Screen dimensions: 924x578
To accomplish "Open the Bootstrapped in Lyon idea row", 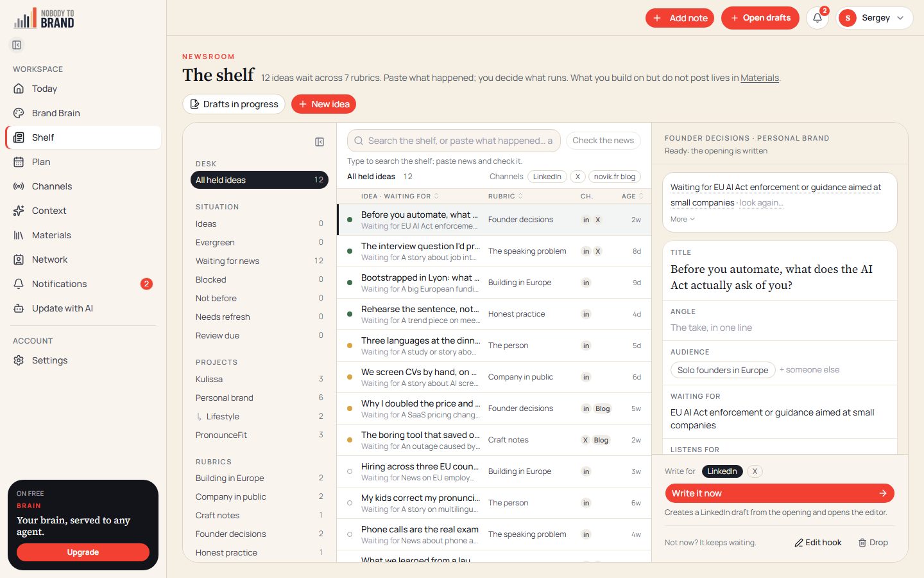I will point(494,283).
